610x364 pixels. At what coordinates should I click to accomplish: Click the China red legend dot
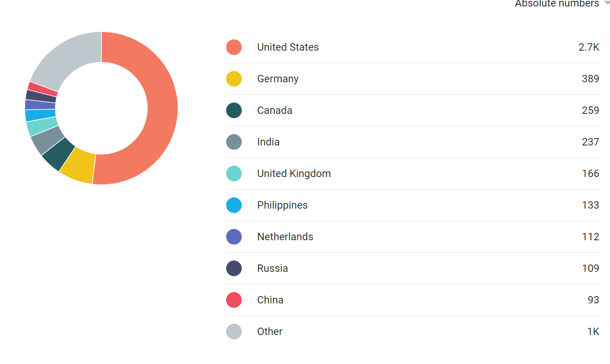[234, 300]
